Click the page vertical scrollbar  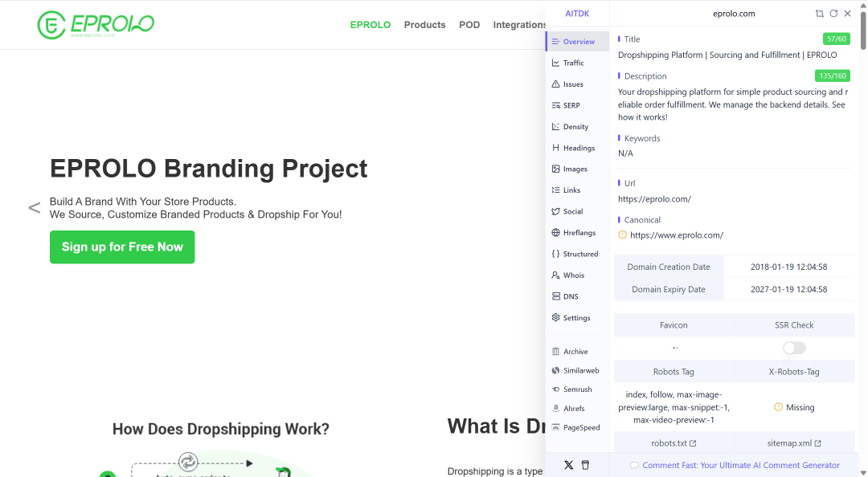pos(863,31)
